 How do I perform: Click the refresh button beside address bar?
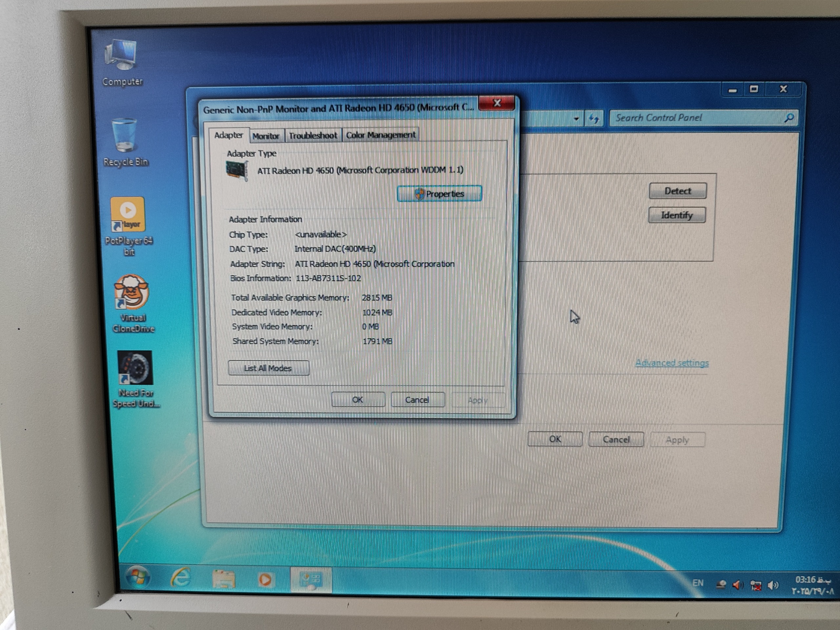pyautogui.click(x=594, y=119)
